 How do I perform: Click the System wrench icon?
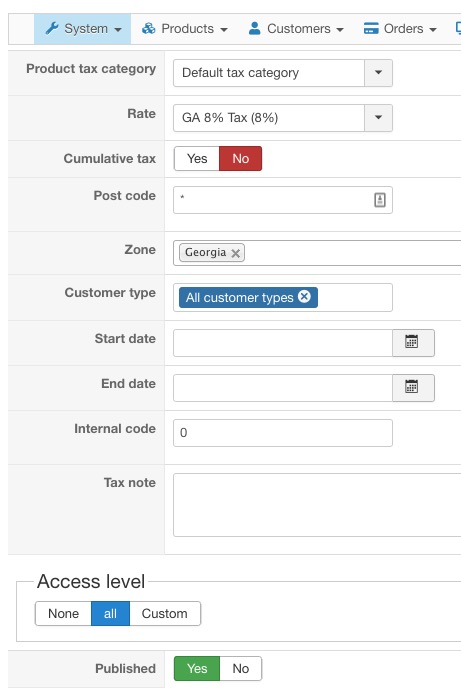tap(52, 29)
